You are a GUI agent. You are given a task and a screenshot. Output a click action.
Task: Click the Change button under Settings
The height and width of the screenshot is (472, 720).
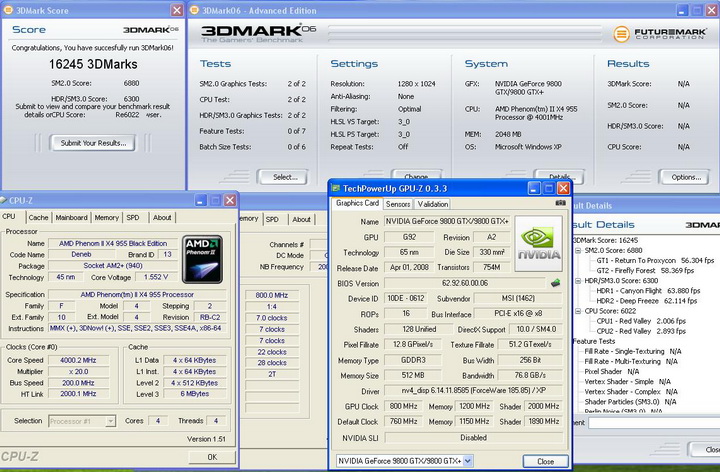click(416, 177)
